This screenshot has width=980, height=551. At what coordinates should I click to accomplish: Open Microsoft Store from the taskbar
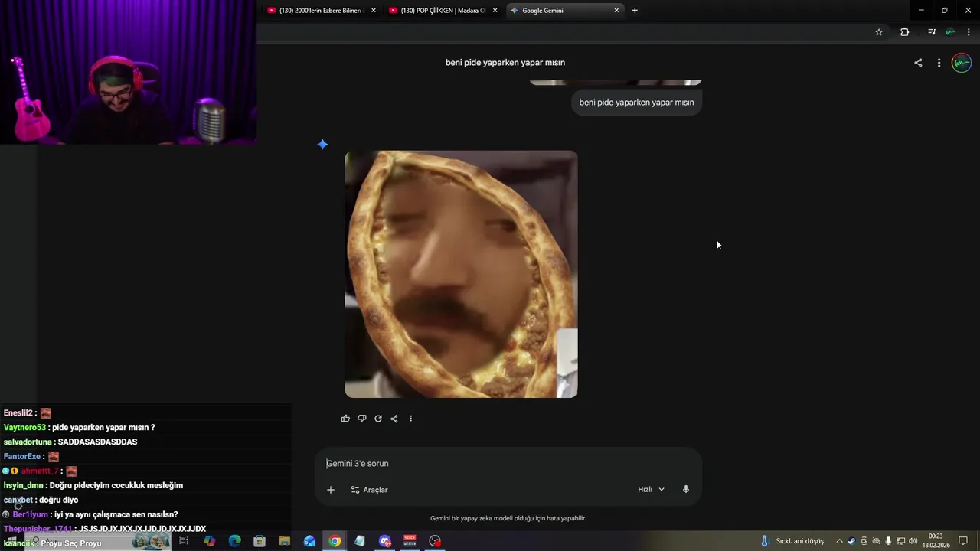(x=260, y=541)
